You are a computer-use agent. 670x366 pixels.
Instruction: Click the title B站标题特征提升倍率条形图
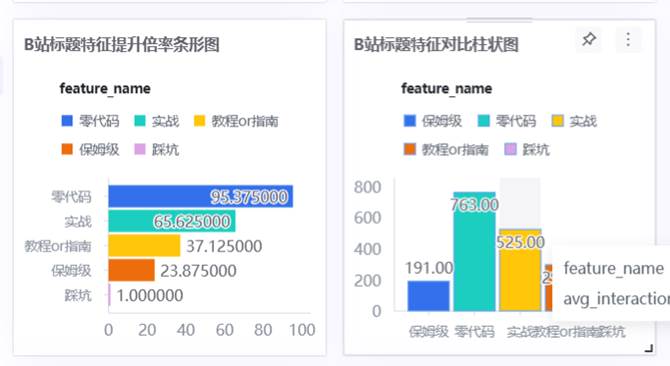point(122,45)
